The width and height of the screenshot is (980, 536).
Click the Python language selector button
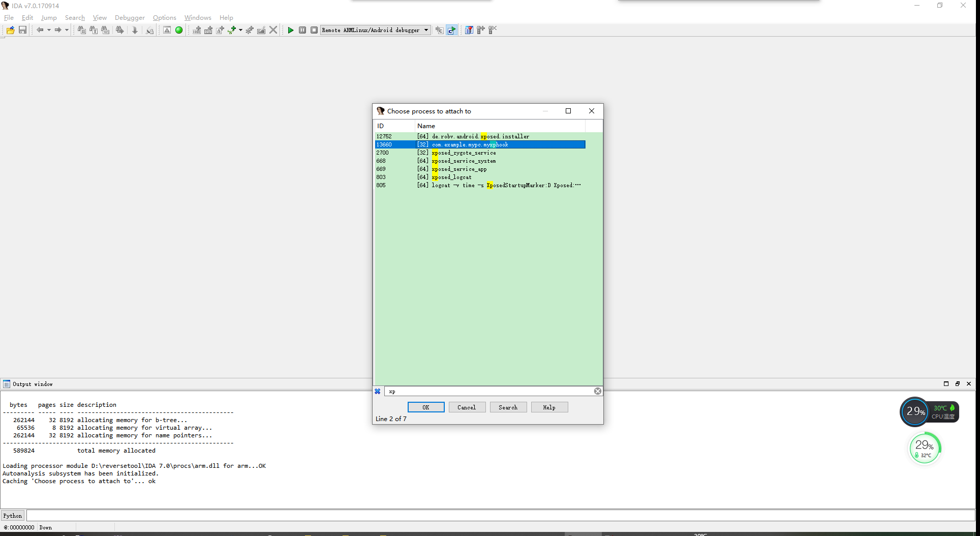(x=13, y=515)
